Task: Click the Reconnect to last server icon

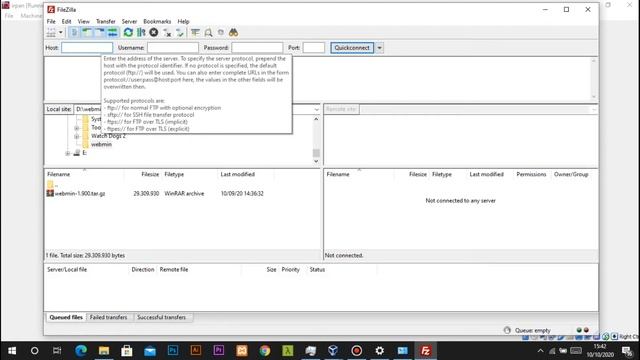Action: pos(180,32)
